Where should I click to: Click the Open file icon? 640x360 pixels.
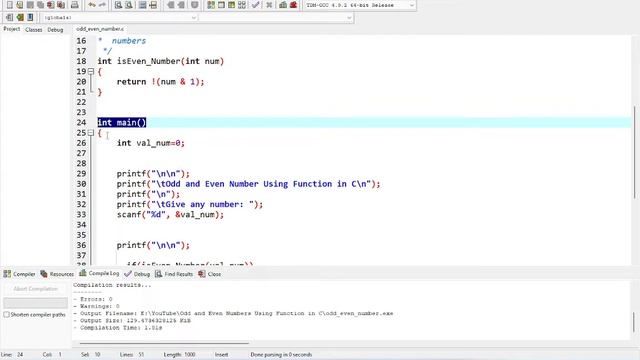pos(20,5)
